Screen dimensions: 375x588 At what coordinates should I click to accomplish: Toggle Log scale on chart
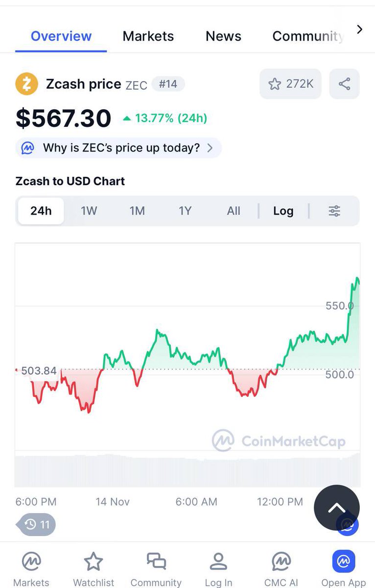(x=283, y=211)
